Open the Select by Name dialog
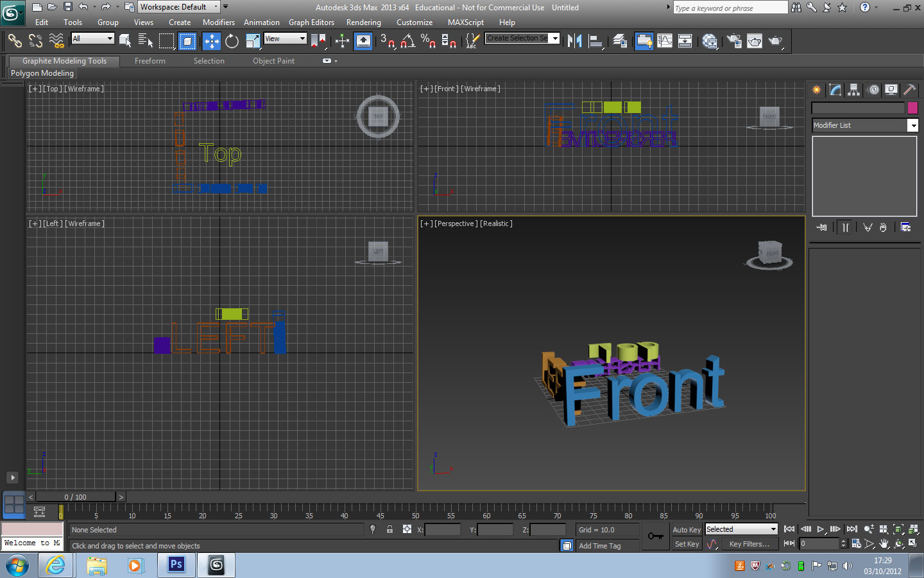This screenshot has height=578, width=924. (146, 40)
